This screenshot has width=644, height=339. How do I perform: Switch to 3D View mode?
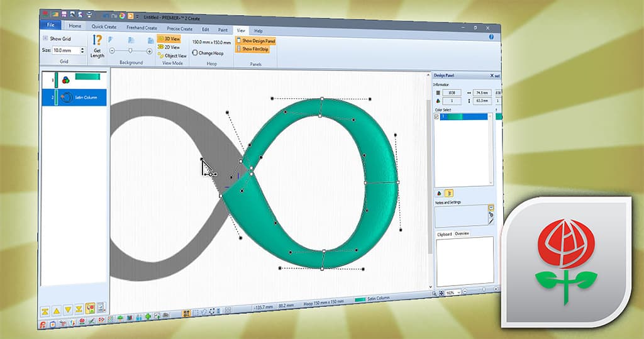click(171, 39)
